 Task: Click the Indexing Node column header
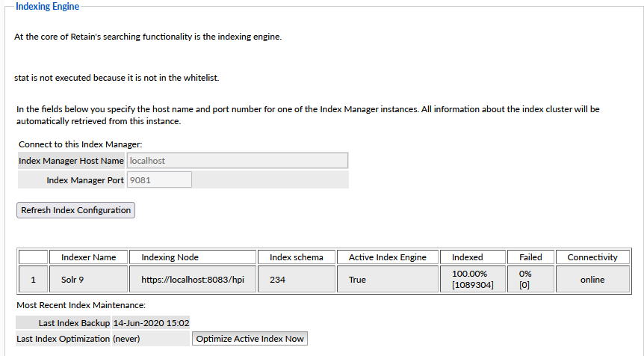pos(170,257)
